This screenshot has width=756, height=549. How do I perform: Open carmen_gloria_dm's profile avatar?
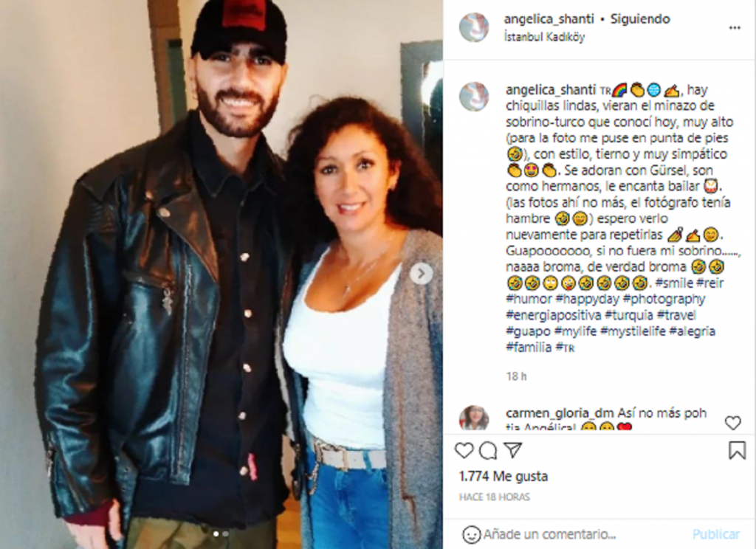coord(474,418)
